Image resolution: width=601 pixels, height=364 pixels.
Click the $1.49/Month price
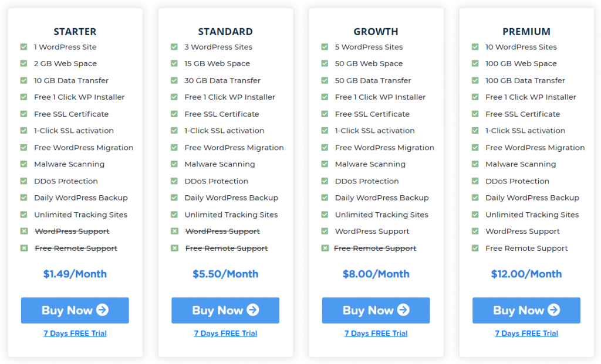[75, 274]
